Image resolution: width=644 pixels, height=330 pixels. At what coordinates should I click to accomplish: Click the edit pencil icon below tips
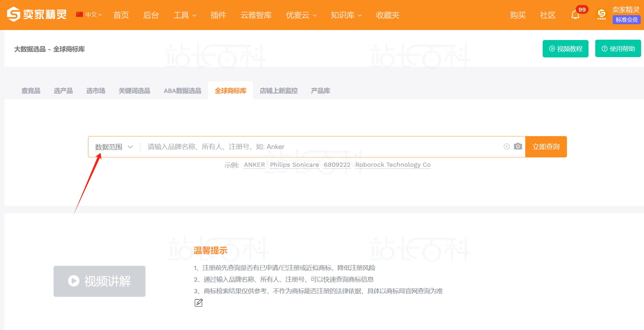(x=199, y=303)
